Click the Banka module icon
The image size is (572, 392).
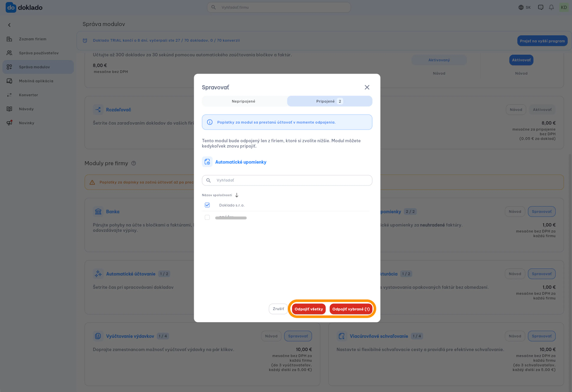[x=98, y=212]
